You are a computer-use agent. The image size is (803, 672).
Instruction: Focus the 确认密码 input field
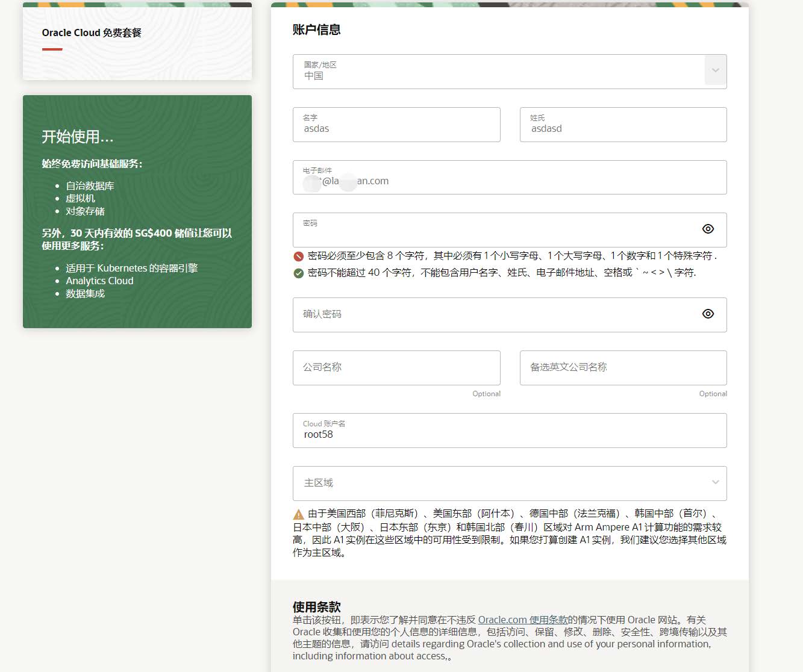point(510,315)
